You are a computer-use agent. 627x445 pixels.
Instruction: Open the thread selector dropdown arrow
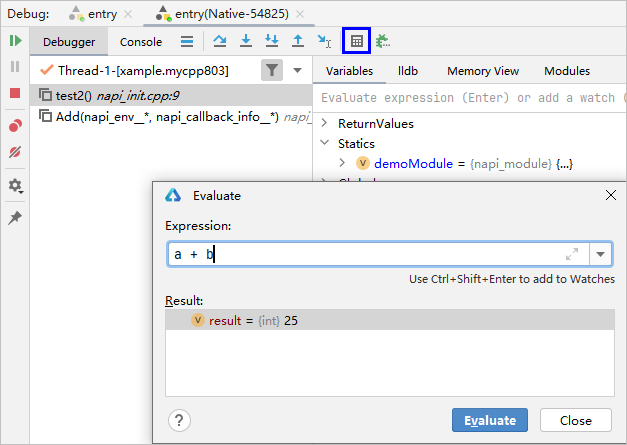[298, 71]
